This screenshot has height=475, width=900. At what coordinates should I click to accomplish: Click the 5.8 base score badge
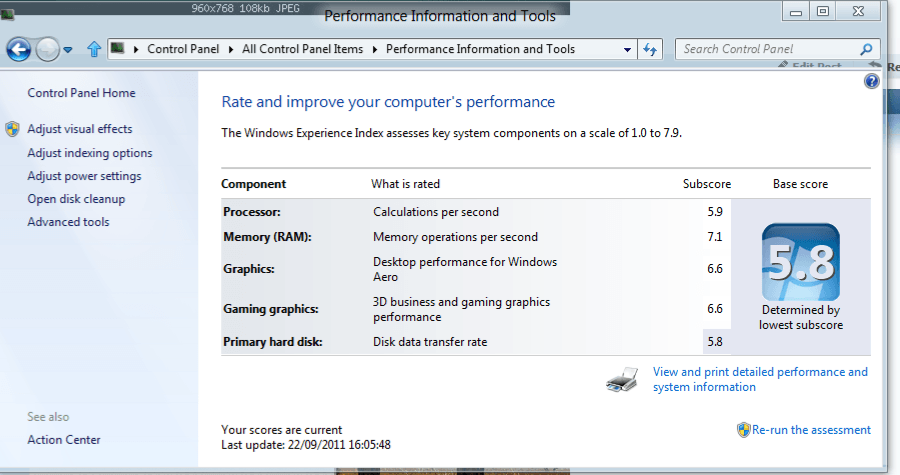coord(800,263)
